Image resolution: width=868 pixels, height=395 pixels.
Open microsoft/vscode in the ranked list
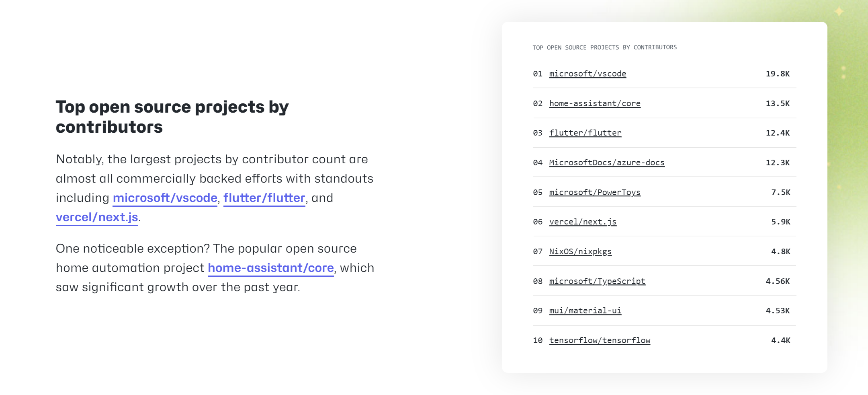[588, 74]
